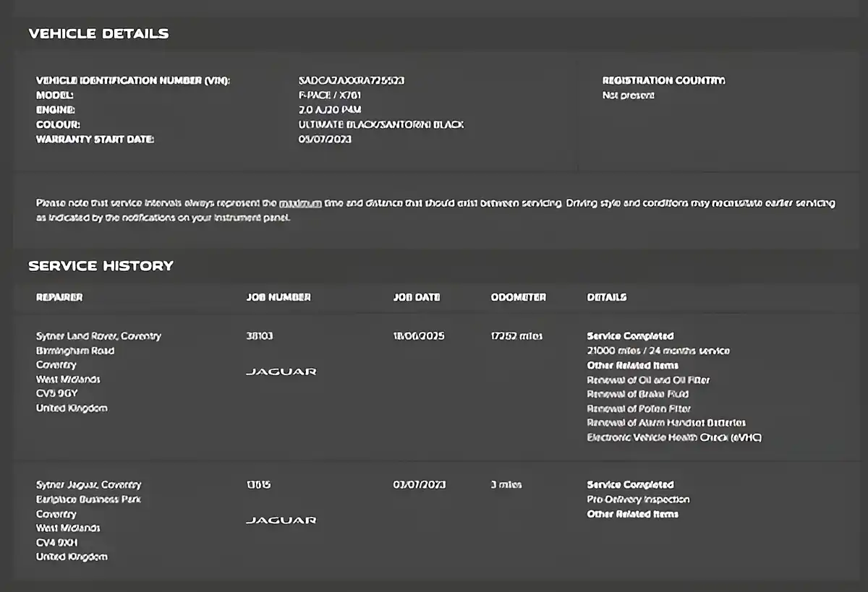Screen dimensions: 868x592
Task: Select the model value F-PACE / X761
Action: tap(329, 95)
